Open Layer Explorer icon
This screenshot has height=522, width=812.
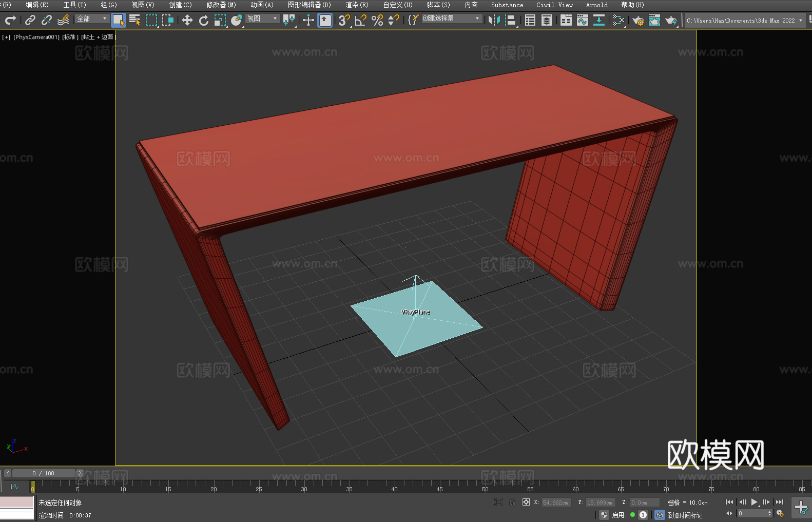click(x=547, y=20)
